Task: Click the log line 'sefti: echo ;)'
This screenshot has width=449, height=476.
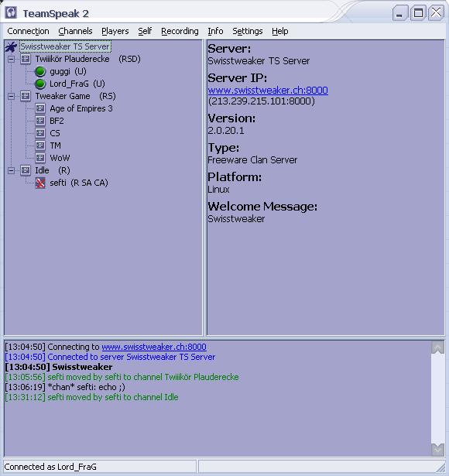Action: [65, 387]
